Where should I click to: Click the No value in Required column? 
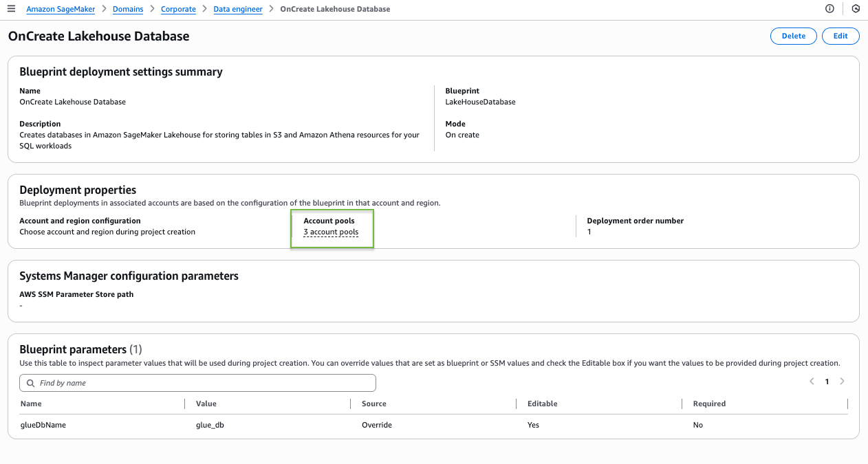tap(698, 425)
